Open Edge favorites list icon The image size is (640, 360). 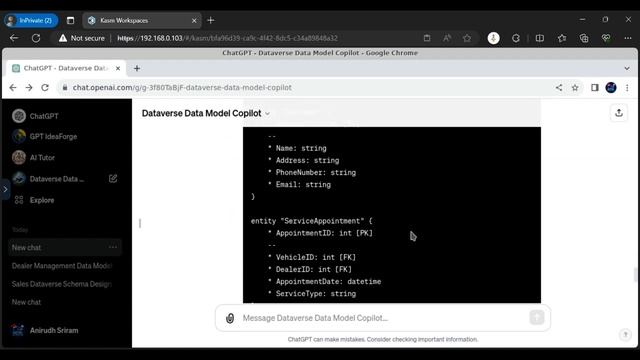[x=562, y=38]
